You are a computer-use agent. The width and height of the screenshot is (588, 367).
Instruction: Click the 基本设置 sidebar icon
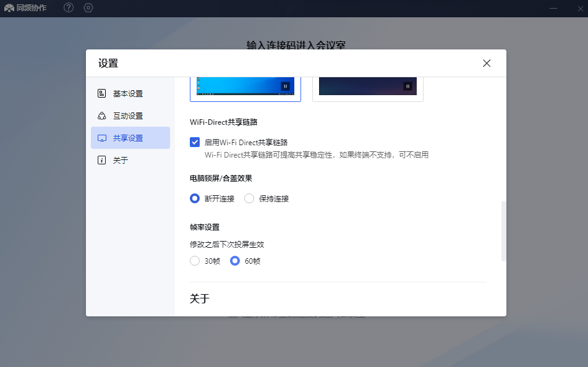102,94
